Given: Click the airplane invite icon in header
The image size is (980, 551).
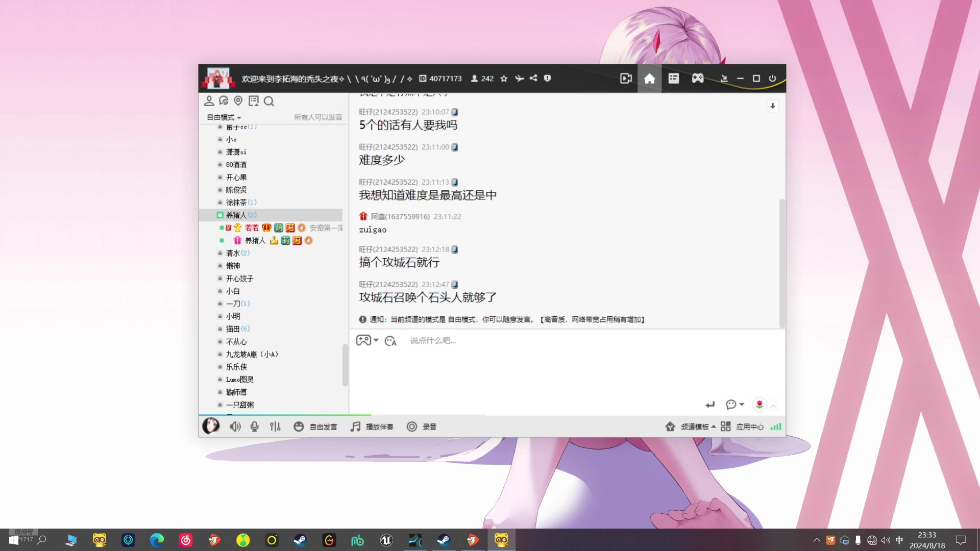Looking at the screenshot, I should [x=519, y=79].
